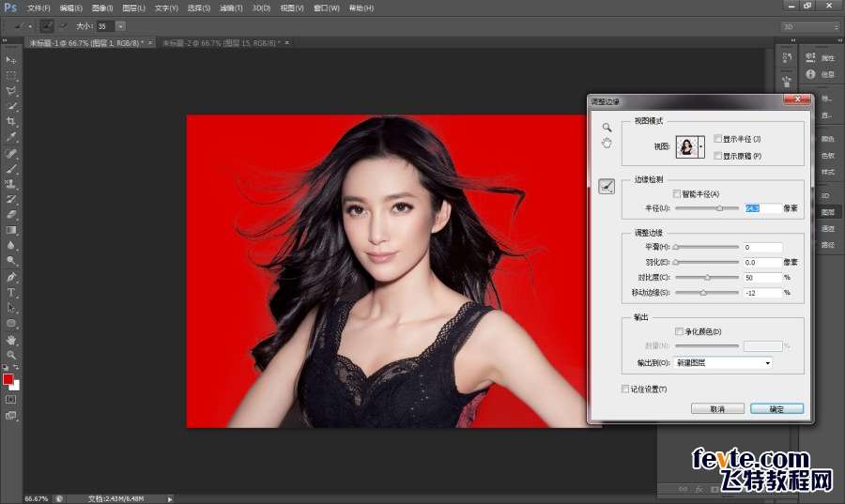
Task: Check 显示原稿 (P) checkbox
Action: pos(717,156)
